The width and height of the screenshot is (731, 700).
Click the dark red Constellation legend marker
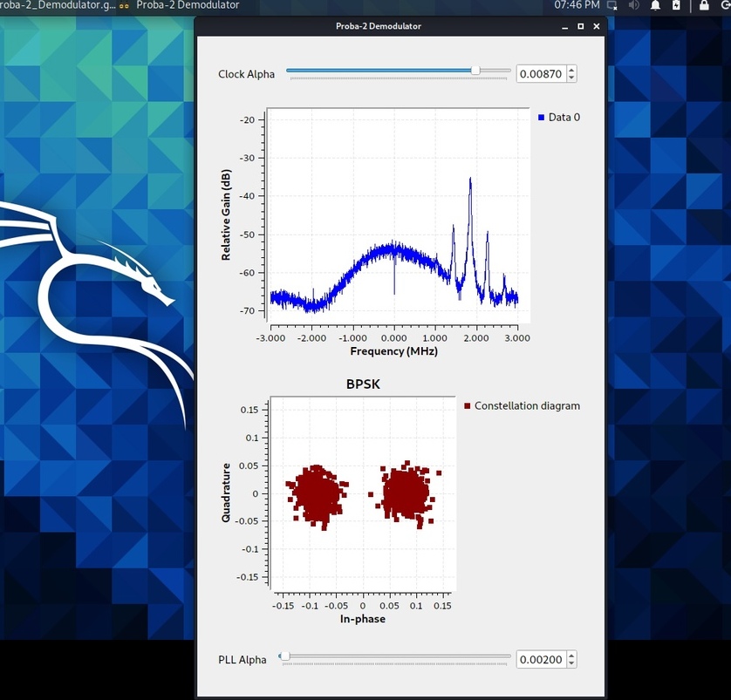click(468, 405)
